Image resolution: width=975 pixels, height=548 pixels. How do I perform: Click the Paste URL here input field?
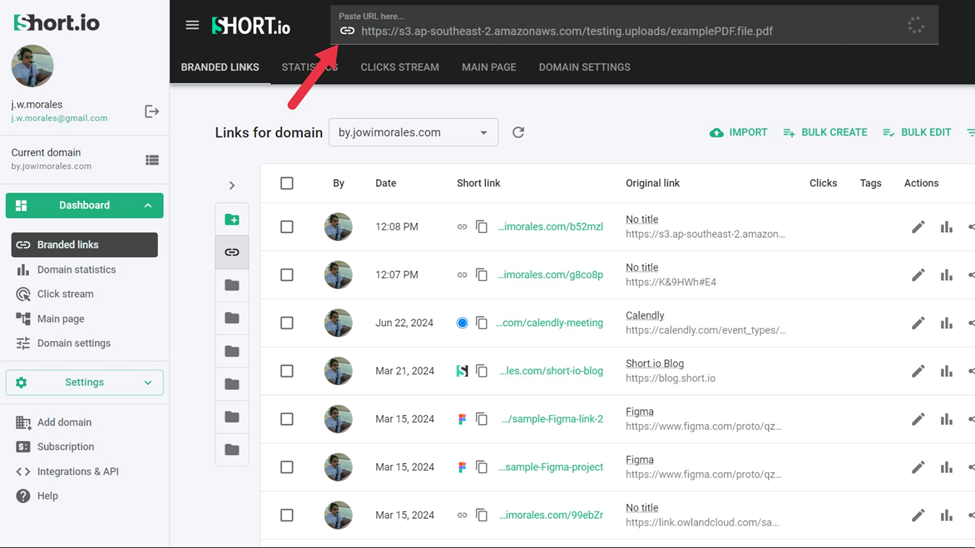pyautogui.click(x=634, y=26)
